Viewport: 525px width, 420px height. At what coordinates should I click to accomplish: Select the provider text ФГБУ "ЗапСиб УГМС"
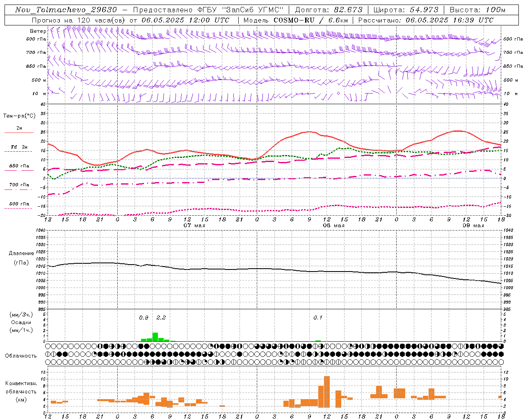point(241,10)
